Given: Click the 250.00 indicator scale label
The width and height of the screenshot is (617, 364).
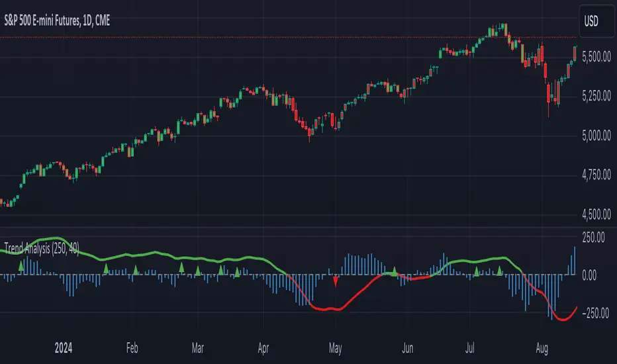Looking at the screenshot, I should [x=596, y=236].
